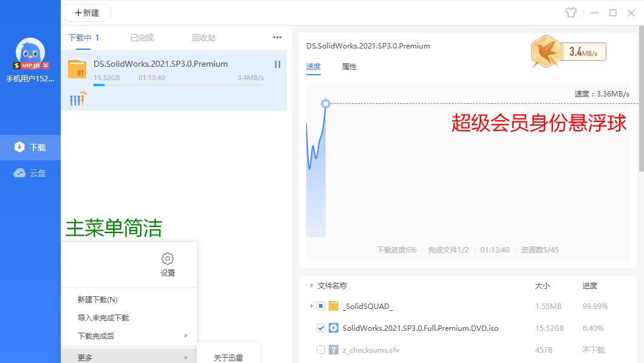
Task: Collapse the 文件名称 header triangle
Action: [312, 285]
